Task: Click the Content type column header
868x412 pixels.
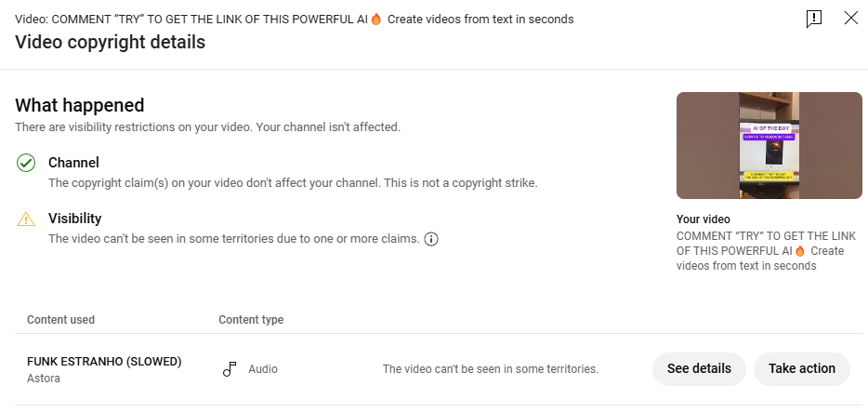Action: [251, 320]
